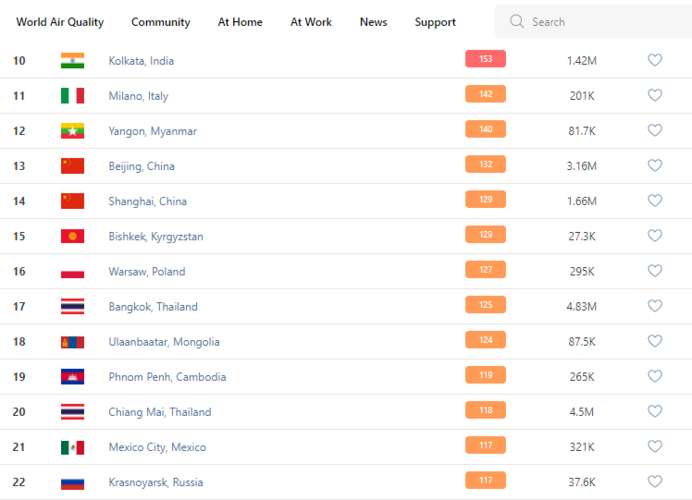Open the Yangon, Myanmar city link
Image resolution: width=692 pixels, height=500 pixels.
(152, 131)
